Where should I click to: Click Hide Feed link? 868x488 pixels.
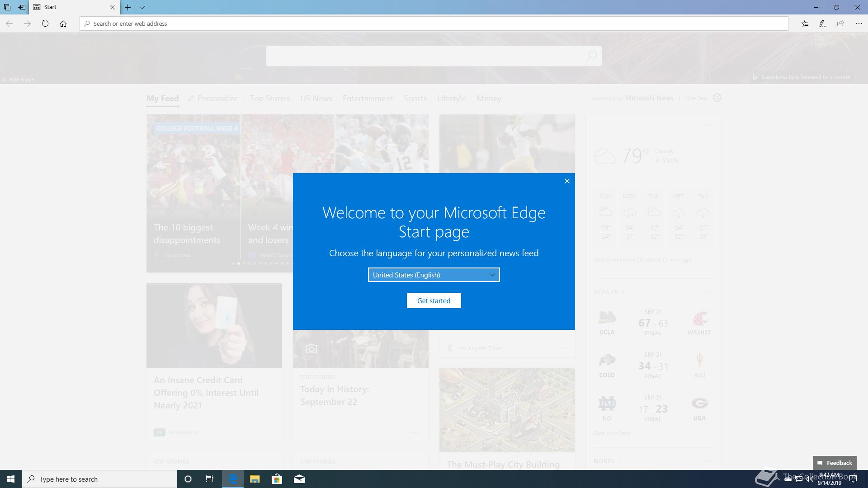point(697,98)
